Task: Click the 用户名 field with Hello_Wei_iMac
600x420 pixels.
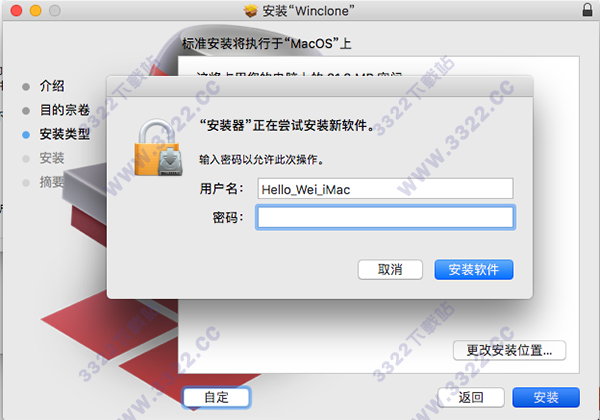Action: (385, 189)
